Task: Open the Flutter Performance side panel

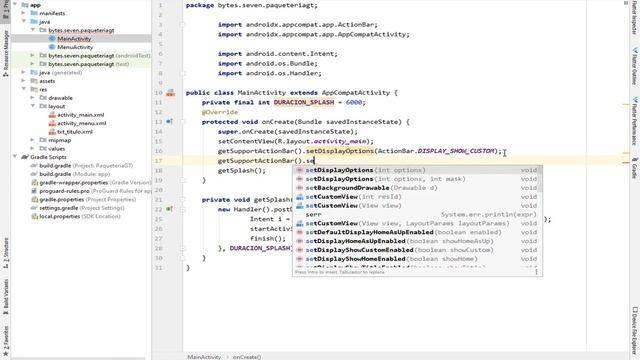Action: tap(635, 121)
